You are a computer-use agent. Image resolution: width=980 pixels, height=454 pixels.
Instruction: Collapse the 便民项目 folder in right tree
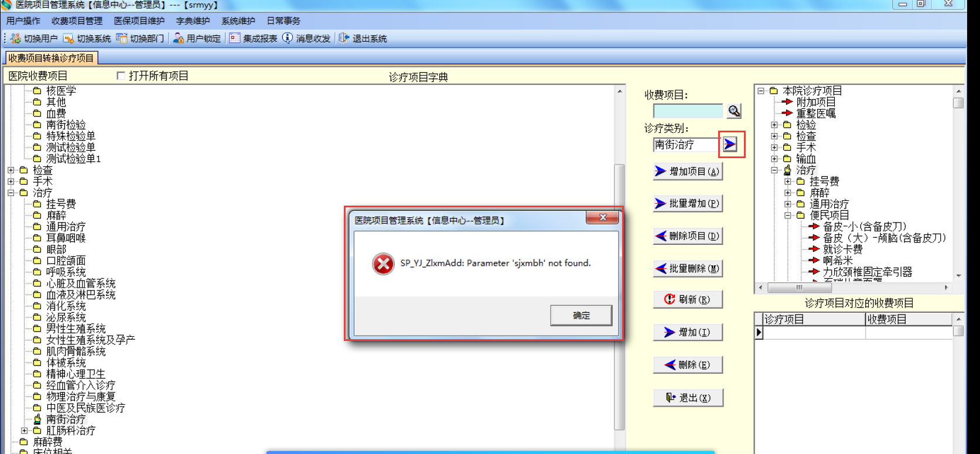coord(788,216)
